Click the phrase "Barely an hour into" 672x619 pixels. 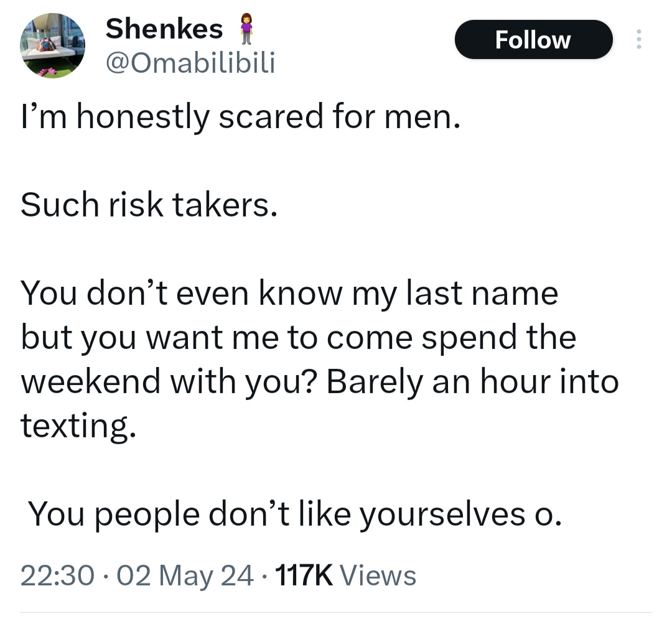(472, 381)
